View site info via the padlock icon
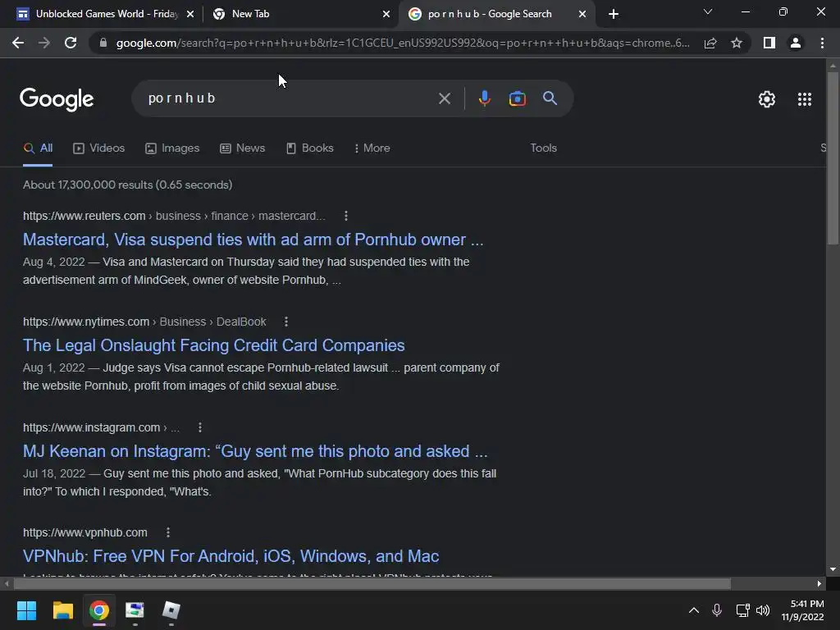Viewport: 840px width, 630px height. click(x=103, y=43)
